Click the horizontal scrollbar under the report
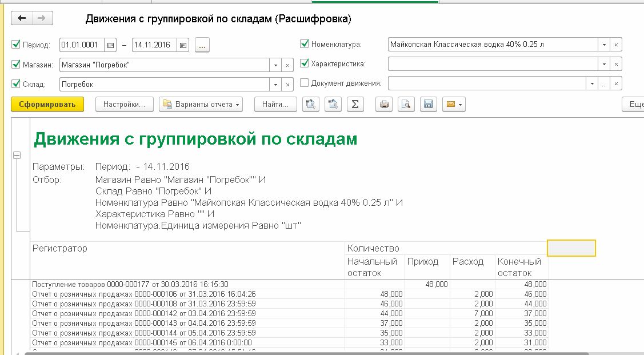The height and width of the screenshot is (355, 644). (286, 353)
